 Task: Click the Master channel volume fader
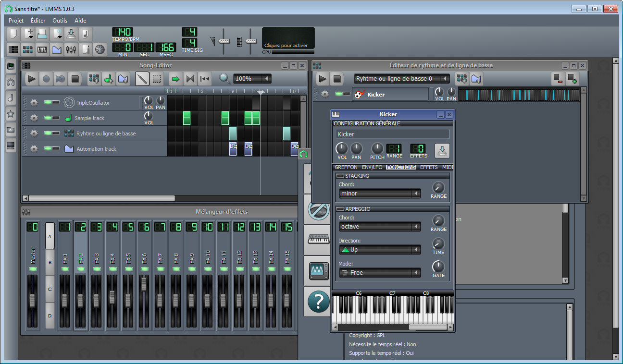point(33,301)
